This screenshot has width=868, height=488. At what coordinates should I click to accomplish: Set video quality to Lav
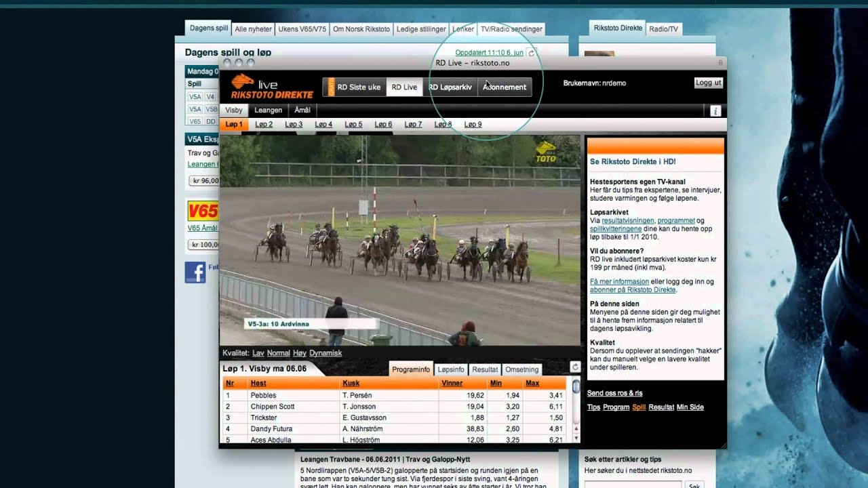coord(258,353)
